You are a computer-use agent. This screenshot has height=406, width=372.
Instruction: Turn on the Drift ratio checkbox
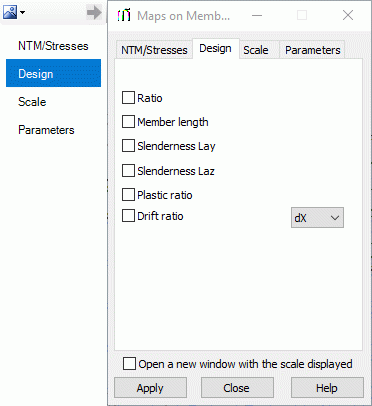click(128, 216)
